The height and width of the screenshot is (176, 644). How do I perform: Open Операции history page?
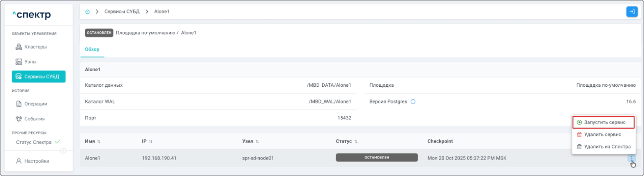click(x=35, y=104)
